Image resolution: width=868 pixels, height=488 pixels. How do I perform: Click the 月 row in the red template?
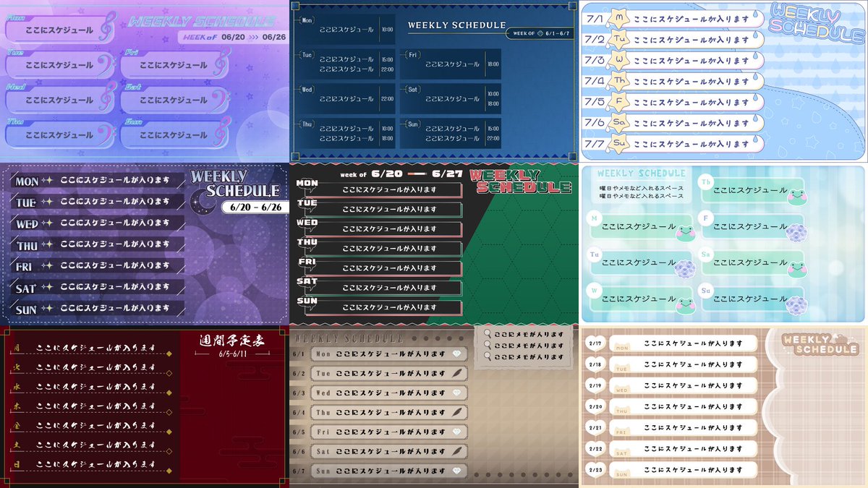point(90,348)
